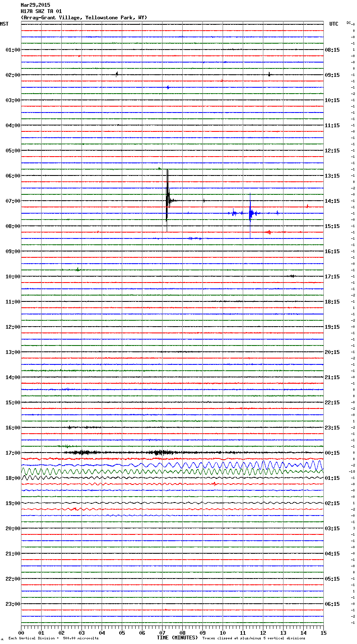Viewport: 357px width, 644px height.
Task: Select the 11:00 MST time label
Action: (13, 302)
